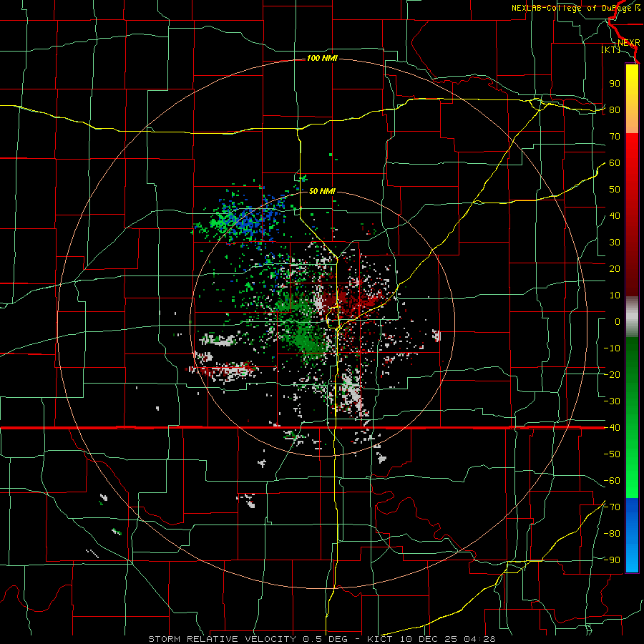Click the '90' value on the velocity scale
The image size is (644, 644).
615,84
